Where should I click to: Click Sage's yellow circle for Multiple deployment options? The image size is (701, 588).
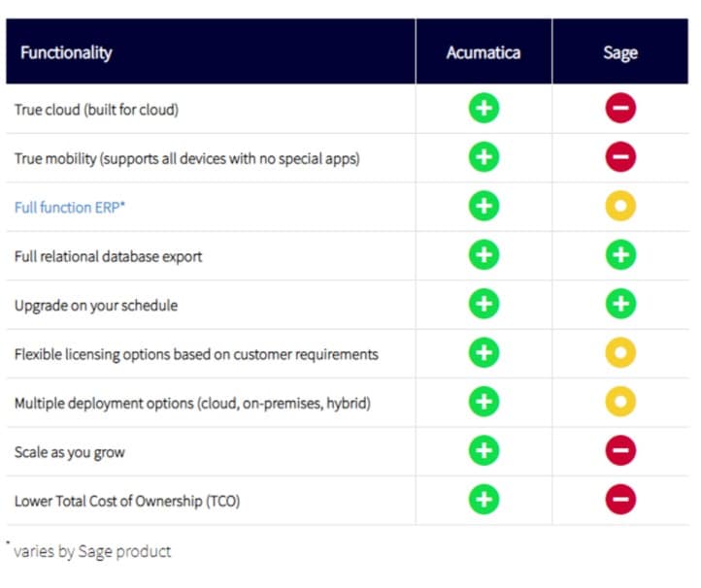[620, 402]
